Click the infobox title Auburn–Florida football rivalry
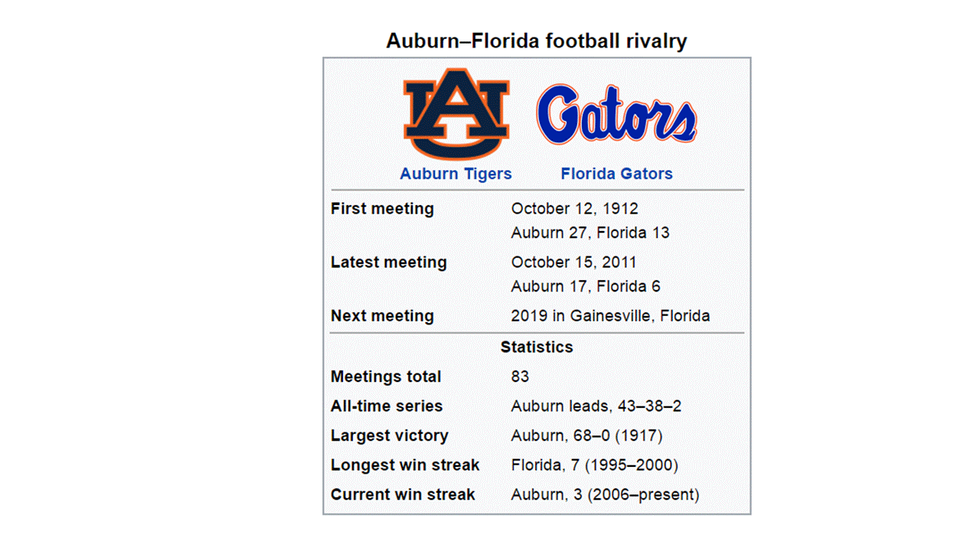Screen dimensions: 980x551 point(536,41)
